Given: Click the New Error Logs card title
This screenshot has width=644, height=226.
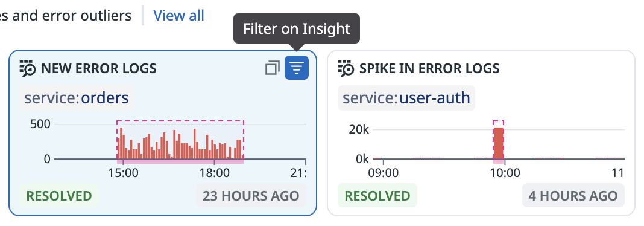Looking at the screenshot, I should click(x=99, y=68).
